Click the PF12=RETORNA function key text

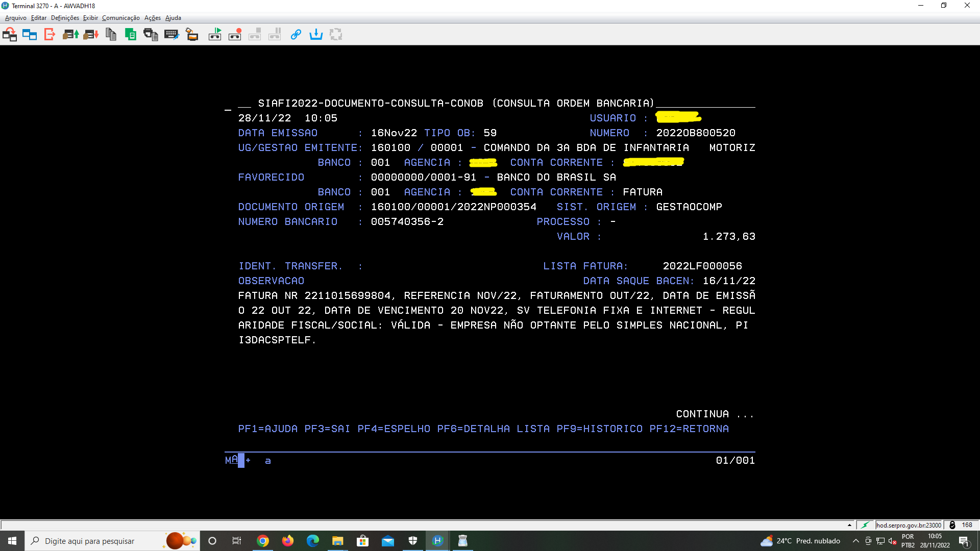pyautogui.click(x=689, y=429)
